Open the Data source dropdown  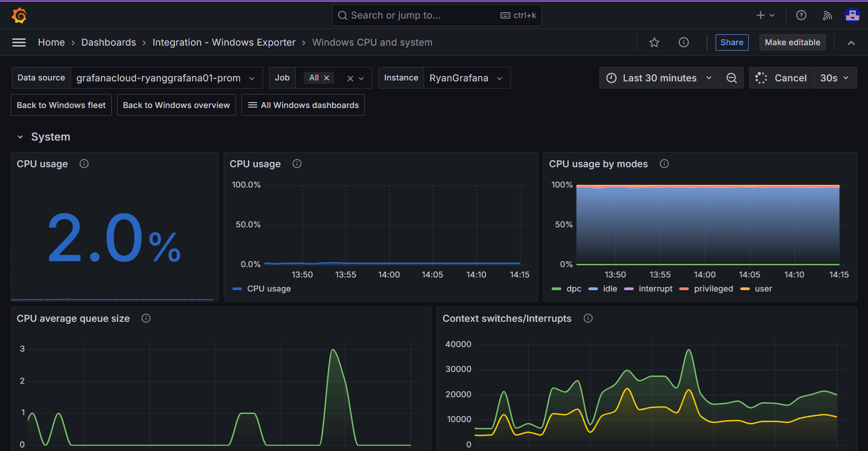coord(165,78)
